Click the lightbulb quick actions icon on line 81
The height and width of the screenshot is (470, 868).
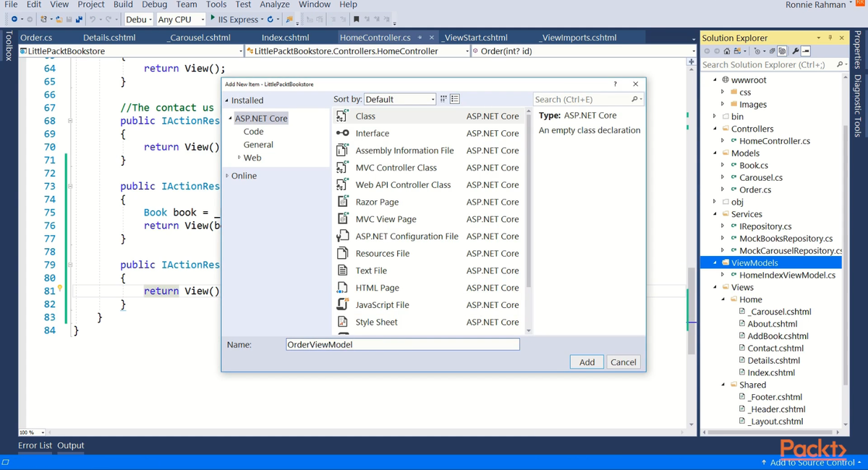point(60,289)
